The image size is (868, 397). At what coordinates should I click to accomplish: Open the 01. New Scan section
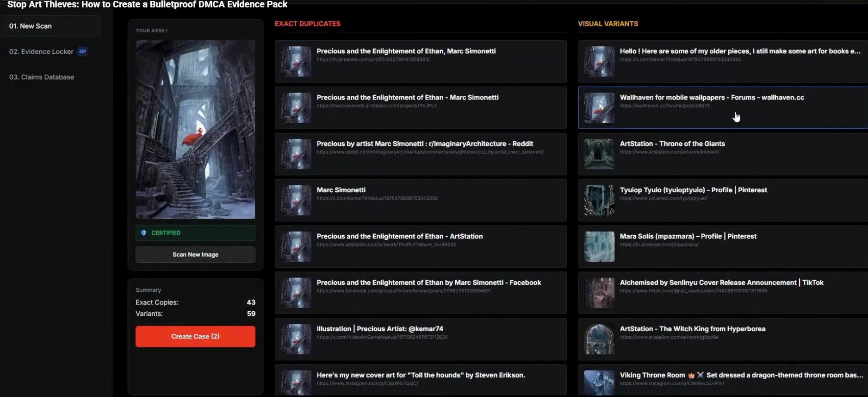[x=51, y=26]
